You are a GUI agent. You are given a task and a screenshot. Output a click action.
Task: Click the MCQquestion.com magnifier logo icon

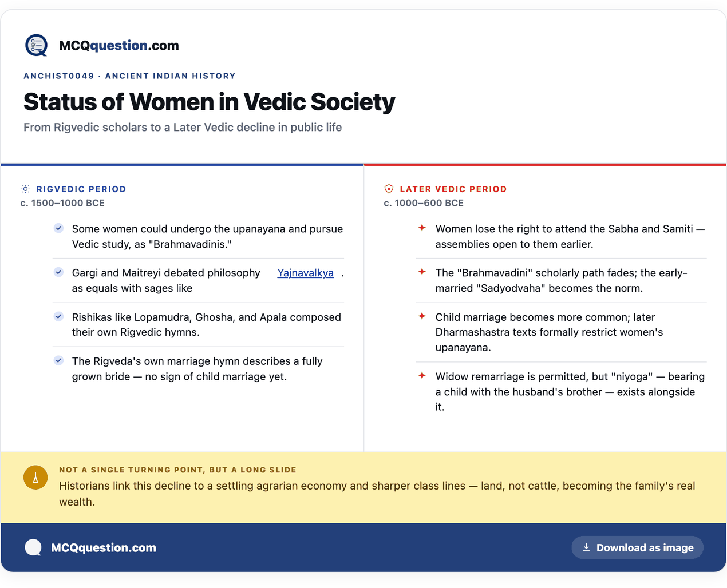(37, 45)
